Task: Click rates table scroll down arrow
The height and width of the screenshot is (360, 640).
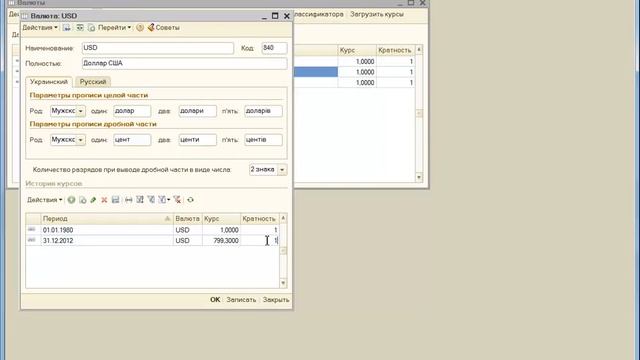Action: coord(283,283)
